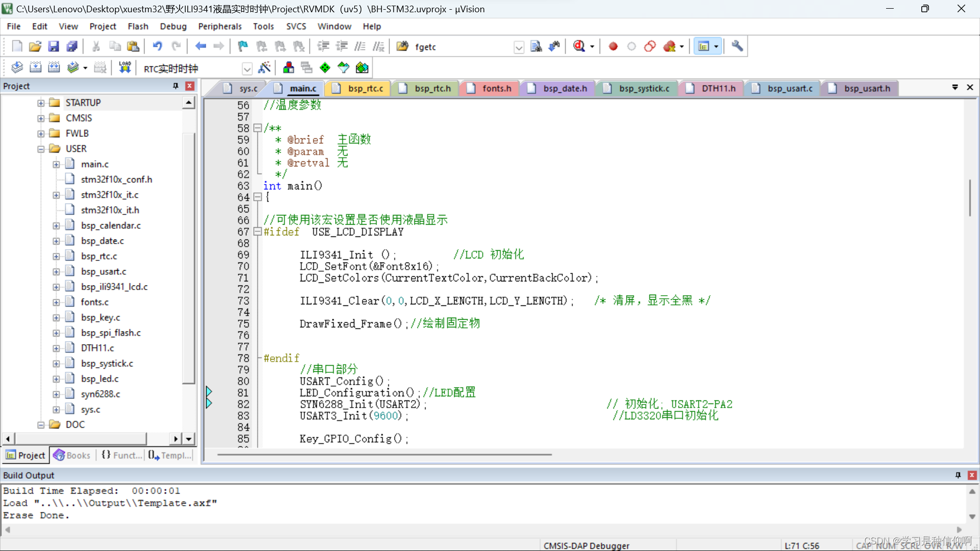Switch to Books panel tab
The image size is (980, 551).
[72, 455]
